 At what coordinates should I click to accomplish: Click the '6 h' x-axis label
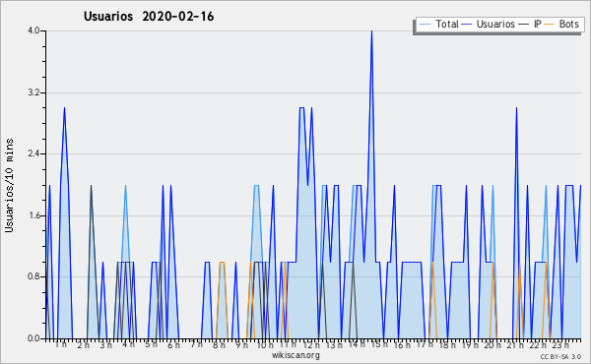tap(173, 344)
